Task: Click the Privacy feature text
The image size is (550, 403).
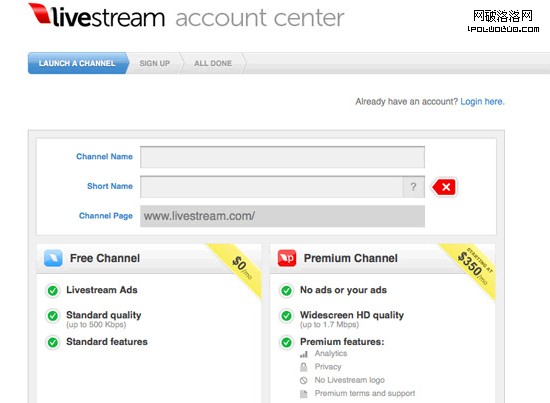Action: tap(328, 367)
